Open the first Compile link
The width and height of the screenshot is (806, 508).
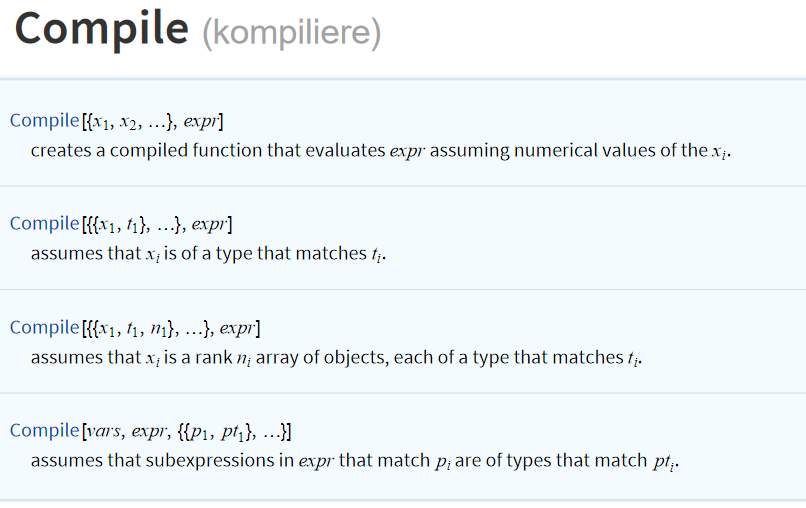pyautogui.click(x=45, y=121)
